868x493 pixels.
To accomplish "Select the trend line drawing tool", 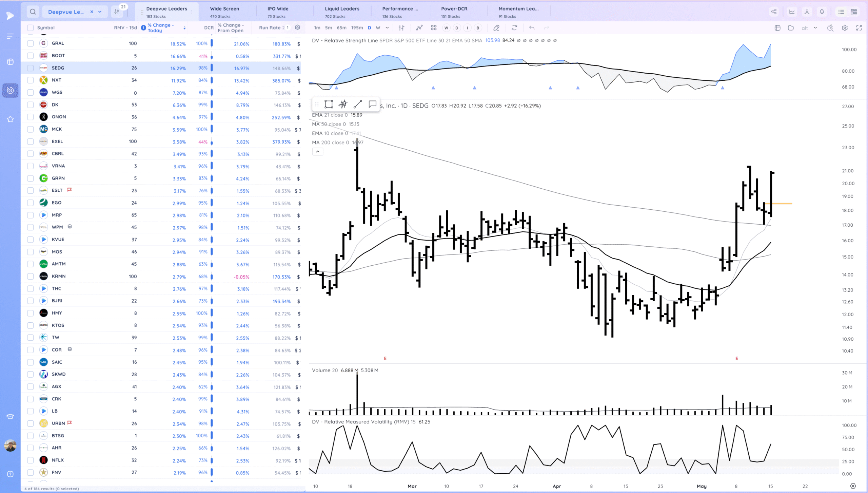I will pos(358,104).
